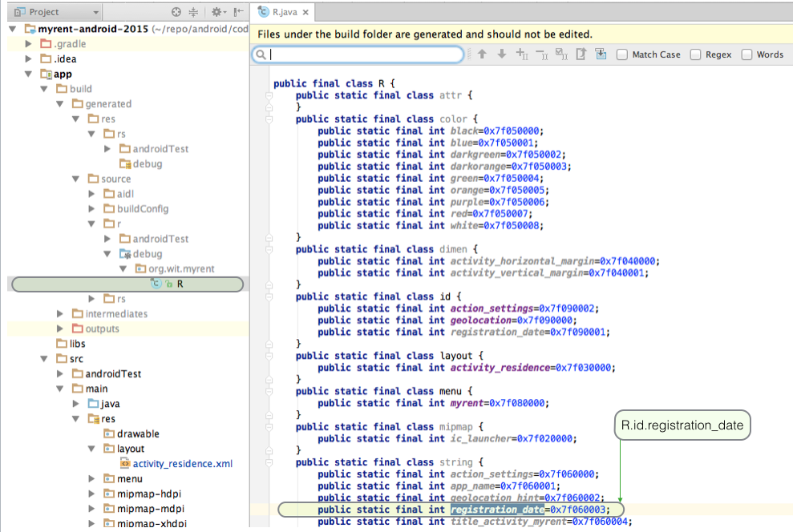The image size is (793, 532).
Task: Enable Regex search mode
Action: click(696, 54)
